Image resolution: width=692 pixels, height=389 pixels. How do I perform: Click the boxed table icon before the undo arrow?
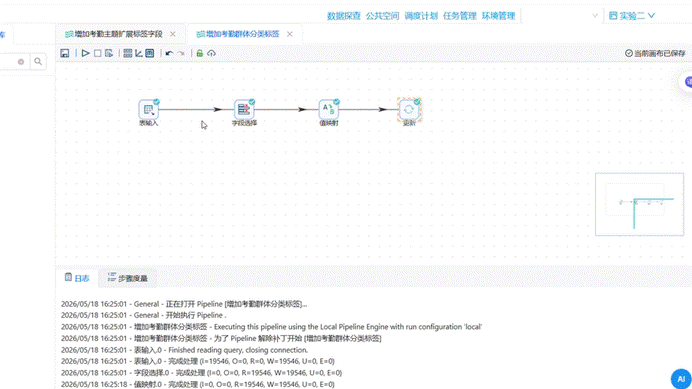coord(150,53)
